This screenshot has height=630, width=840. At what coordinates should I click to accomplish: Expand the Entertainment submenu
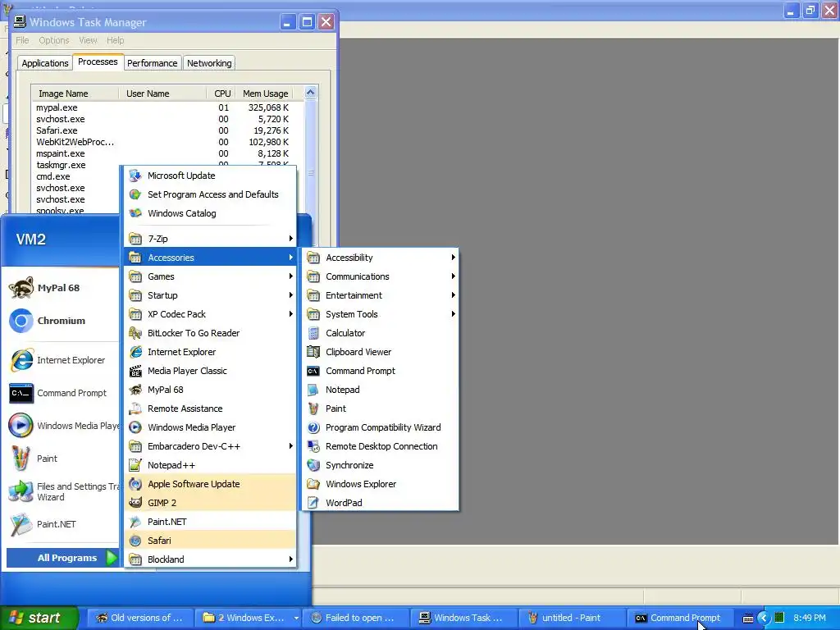click(381, 295)
